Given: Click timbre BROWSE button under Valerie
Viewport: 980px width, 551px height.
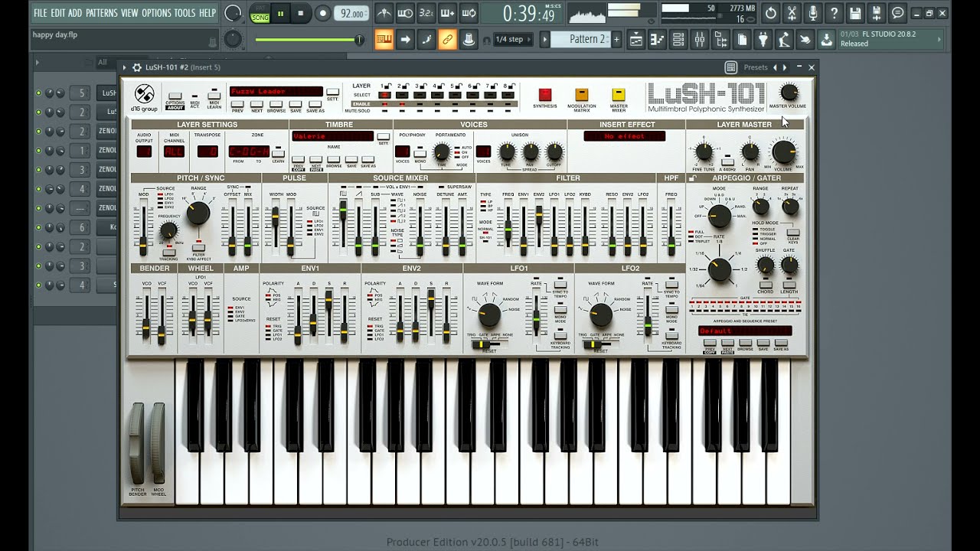Looking at the screenshot, I should click(334, 160).
